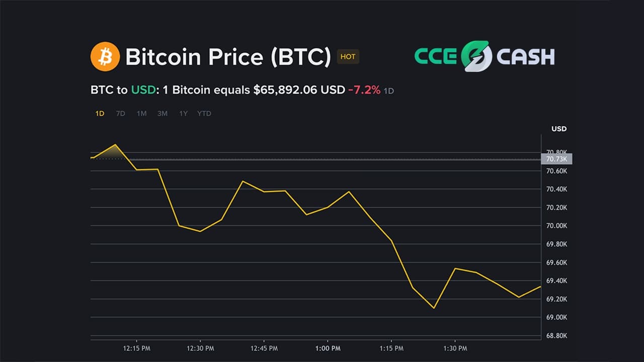Click the CCE Cash lightning logo icon
The height and width of the screenshot is (362, 644).
point(476,56)
